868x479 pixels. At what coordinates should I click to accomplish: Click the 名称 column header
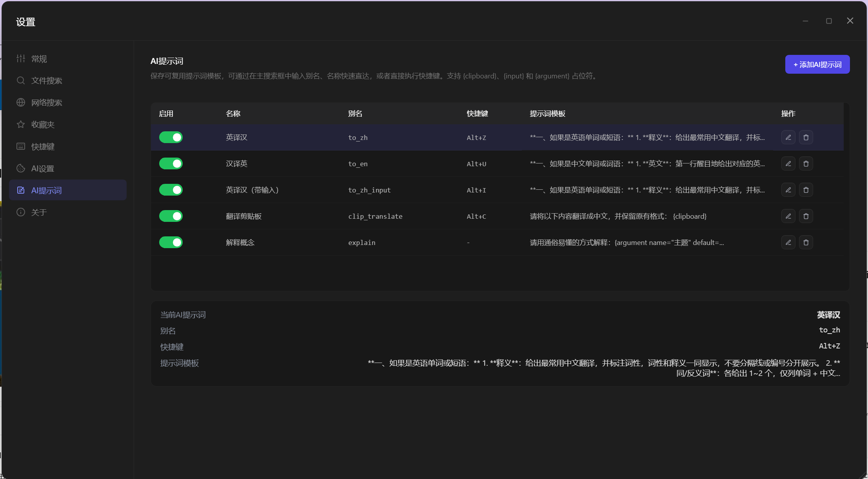point(233,114)
